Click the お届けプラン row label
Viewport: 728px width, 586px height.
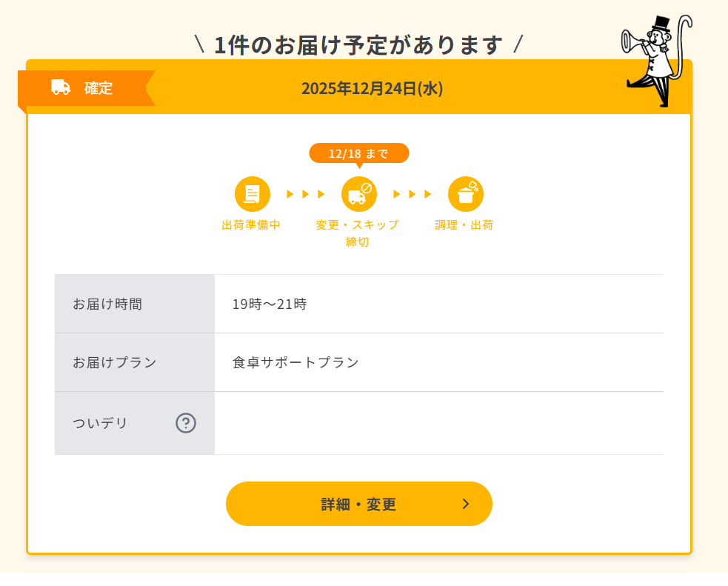click(115, 362)
